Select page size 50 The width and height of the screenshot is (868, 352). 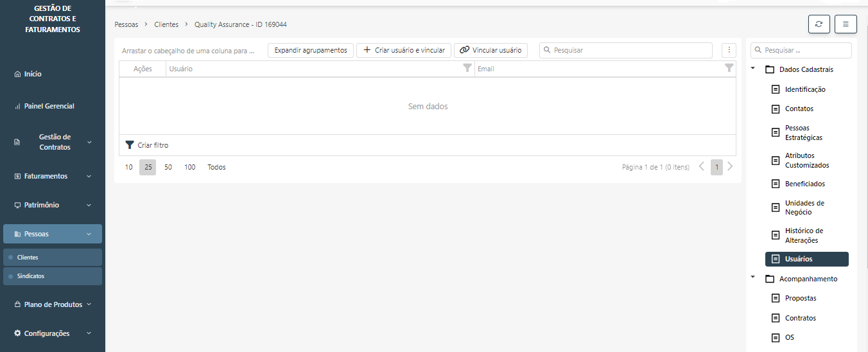coord(168,167)
